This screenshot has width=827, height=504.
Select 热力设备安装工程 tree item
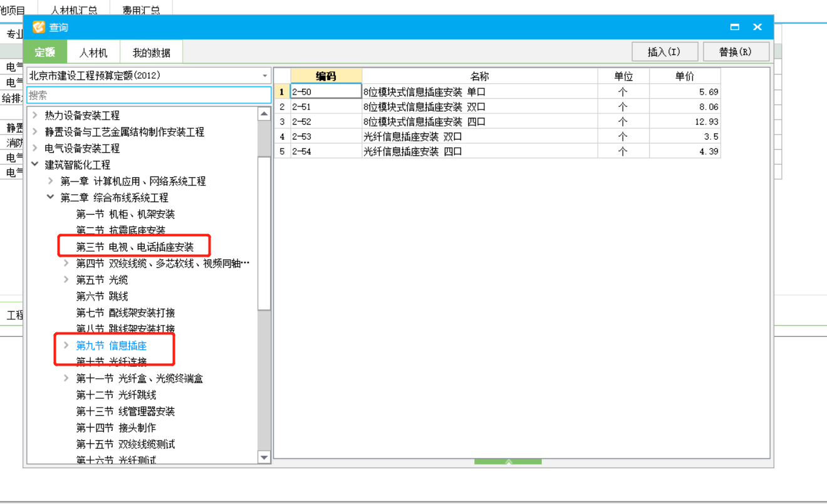[82, 115]
